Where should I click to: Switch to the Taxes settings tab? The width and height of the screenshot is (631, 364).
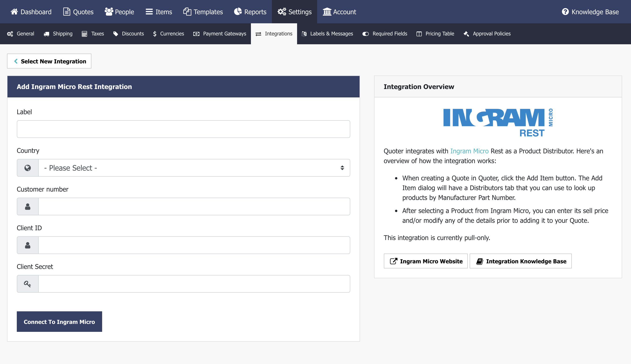coord(93,34)
